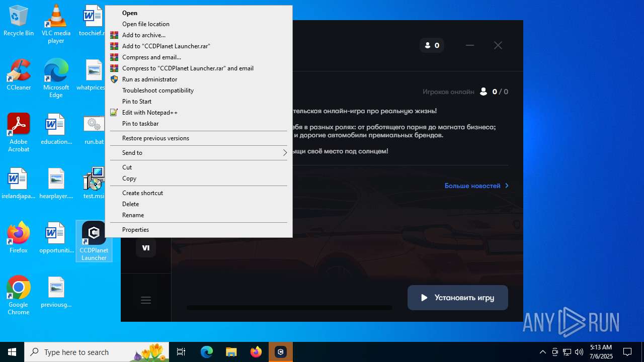Click the players count badge in launcher
The height and width of the screenshot is (362, 644).
click(x=432, y=45)
